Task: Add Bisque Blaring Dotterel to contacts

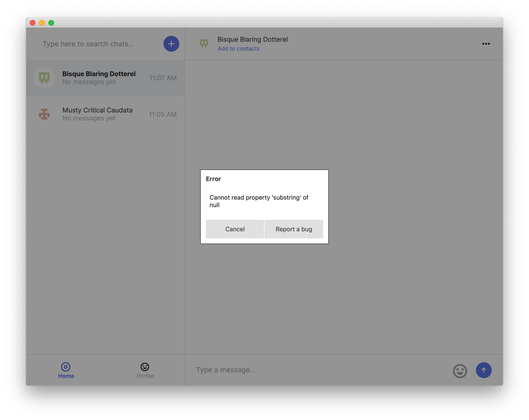Action: pos(238,48)
